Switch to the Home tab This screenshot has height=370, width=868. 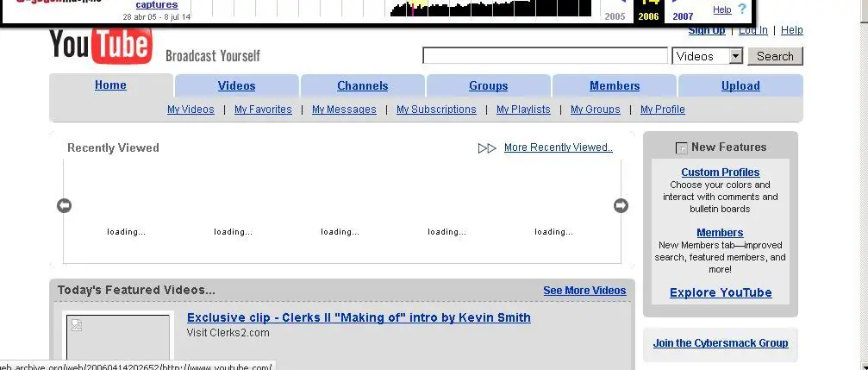coord(110,85)
